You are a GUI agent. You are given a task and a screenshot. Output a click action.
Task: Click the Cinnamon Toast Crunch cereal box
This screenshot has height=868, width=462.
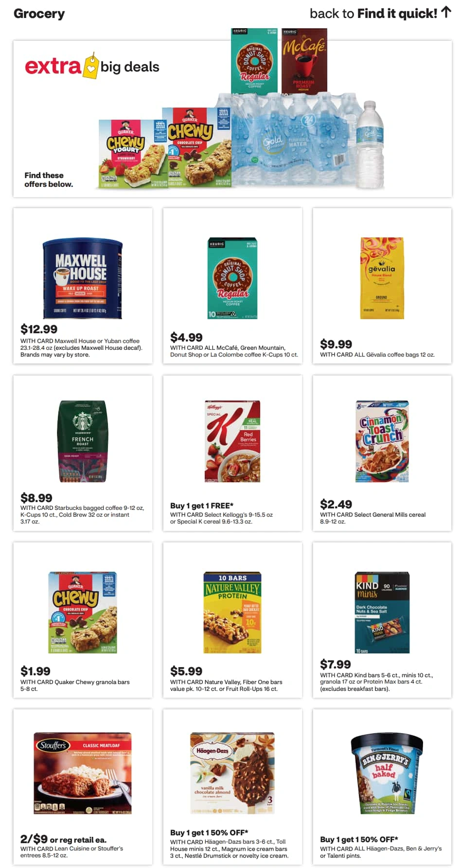(x=382, y=441)
